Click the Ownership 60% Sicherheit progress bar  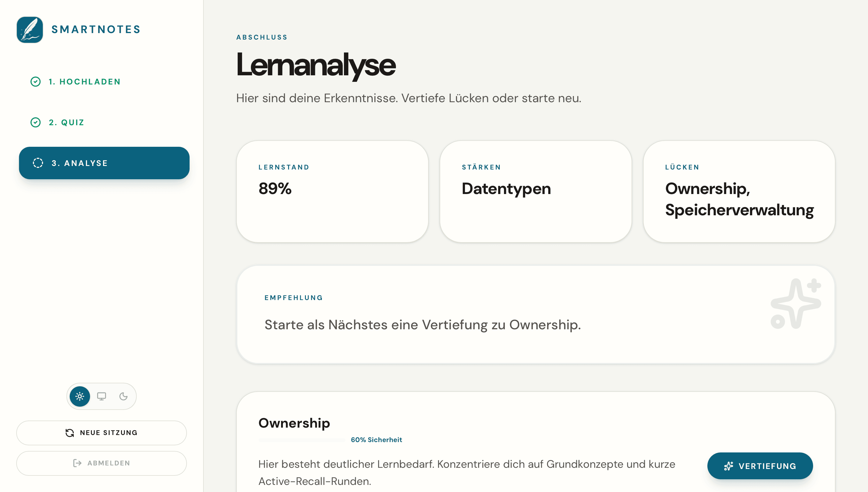point(301,440)
